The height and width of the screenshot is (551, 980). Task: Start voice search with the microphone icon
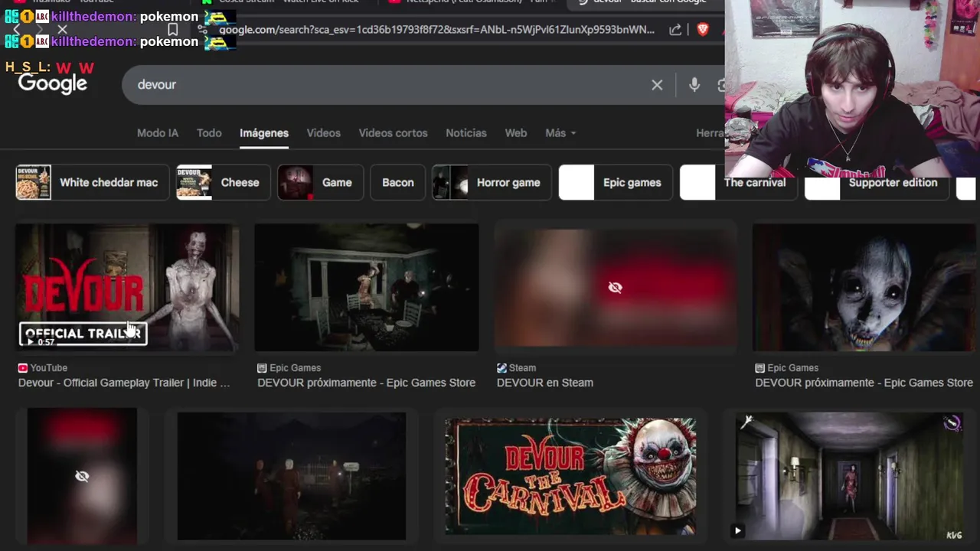pos(694,85)
